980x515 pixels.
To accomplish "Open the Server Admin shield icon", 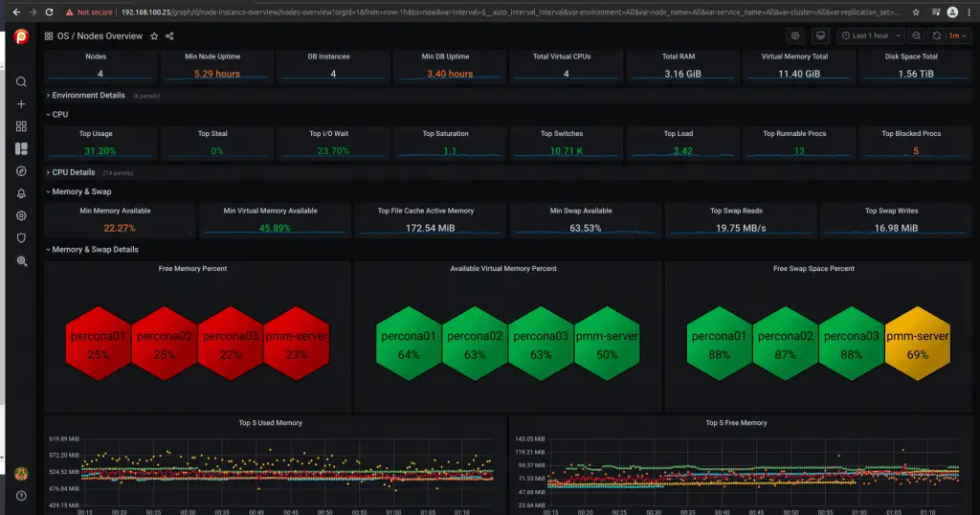I will (21, 238).
